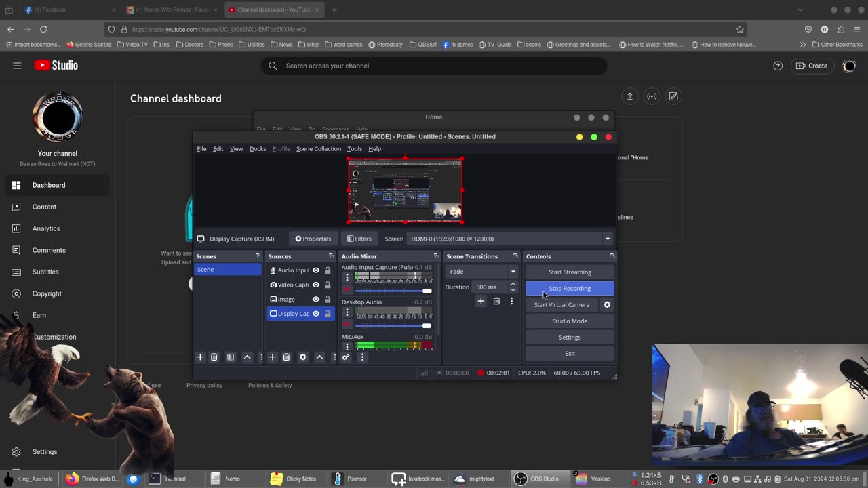Move source up in Sources dock
Screen dimensions: 868x488
pyautogui.click(x=319, y=357)
